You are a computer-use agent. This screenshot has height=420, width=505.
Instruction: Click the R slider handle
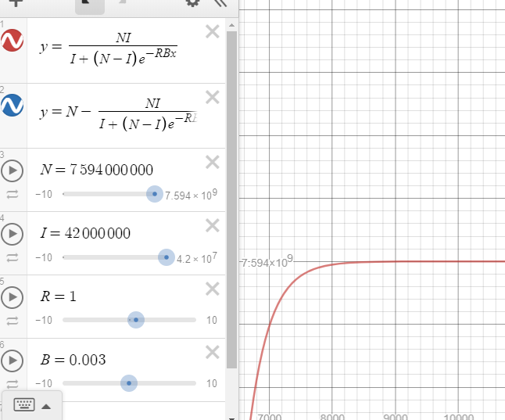point(136,320)
